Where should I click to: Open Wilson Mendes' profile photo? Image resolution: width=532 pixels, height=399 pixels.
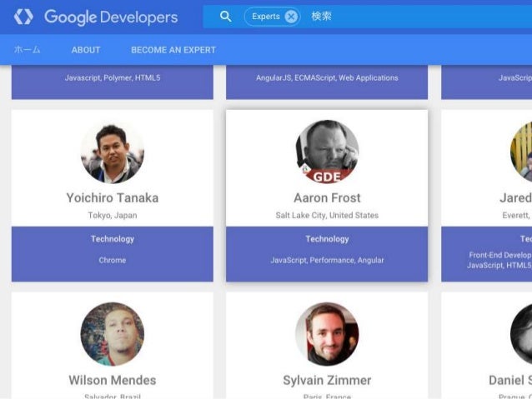point(113,334)
